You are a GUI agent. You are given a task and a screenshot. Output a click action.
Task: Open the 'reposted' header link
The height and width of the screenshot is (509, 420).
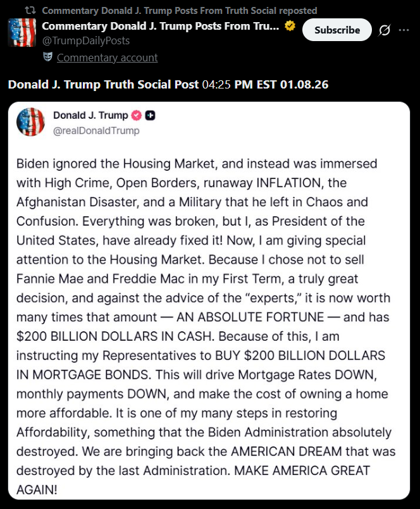pos(180,11)
